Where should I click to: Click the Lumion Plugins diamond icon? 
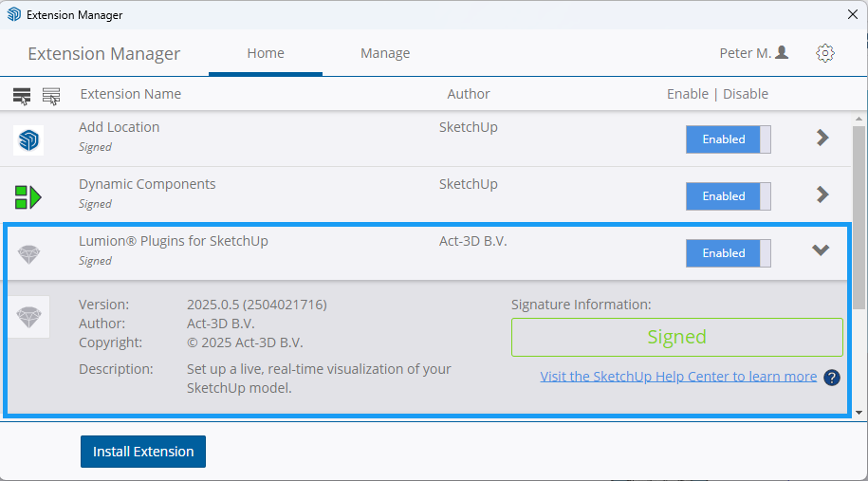(29, 254)
